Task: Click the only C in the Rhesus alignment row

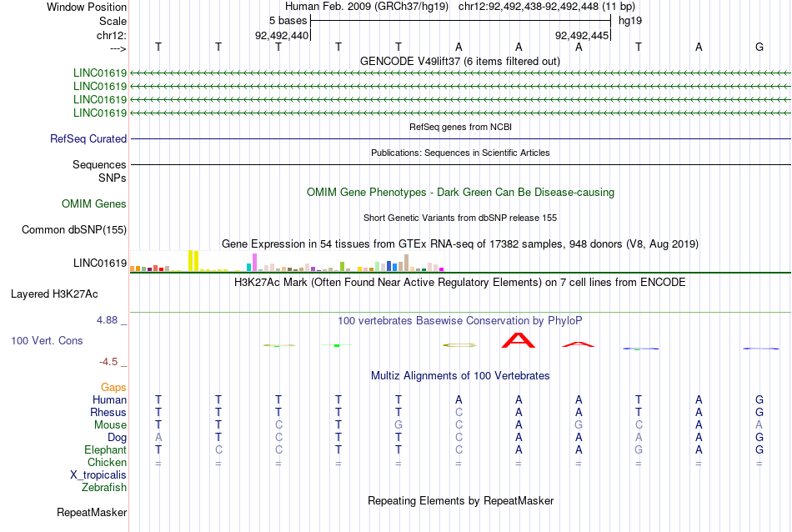Action: tap(459, 412)
